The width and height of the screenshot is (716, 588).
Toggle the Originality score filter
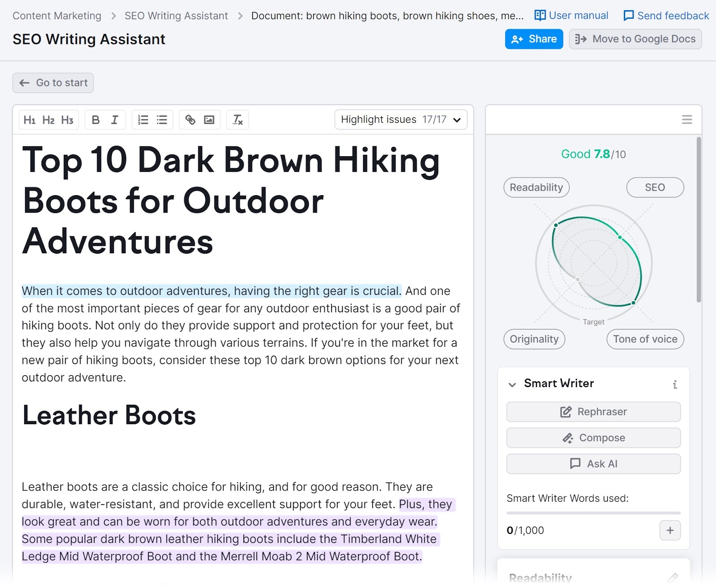coord(534,339)
